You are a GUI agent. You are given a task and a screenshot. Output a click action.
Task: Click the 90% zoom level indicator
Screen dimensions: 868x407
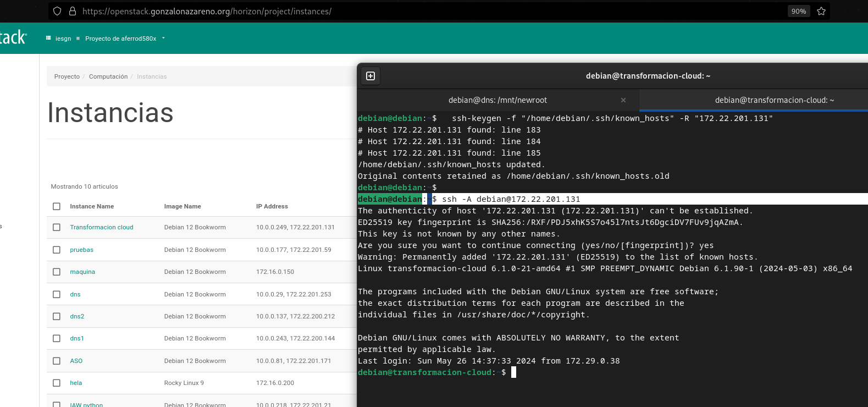click(799, 11)
